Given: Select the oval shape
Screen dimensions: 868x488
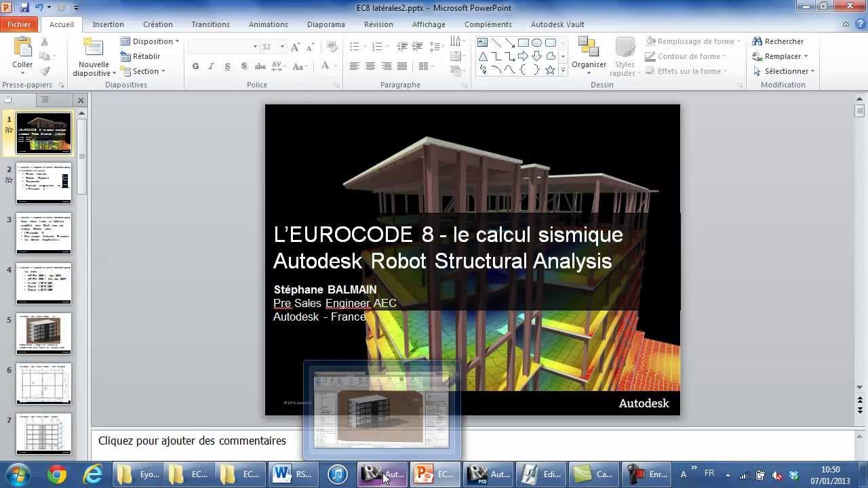Looking at the screenshot, I should pyautogui.click(x=537, y=43).
